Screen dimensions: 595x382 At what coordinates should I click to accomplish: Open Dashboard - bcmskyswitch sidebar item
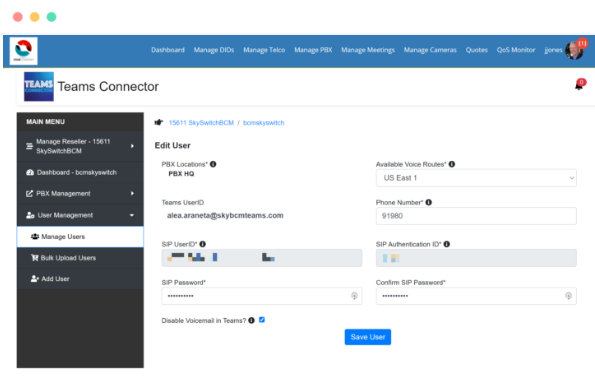point(80,172)
